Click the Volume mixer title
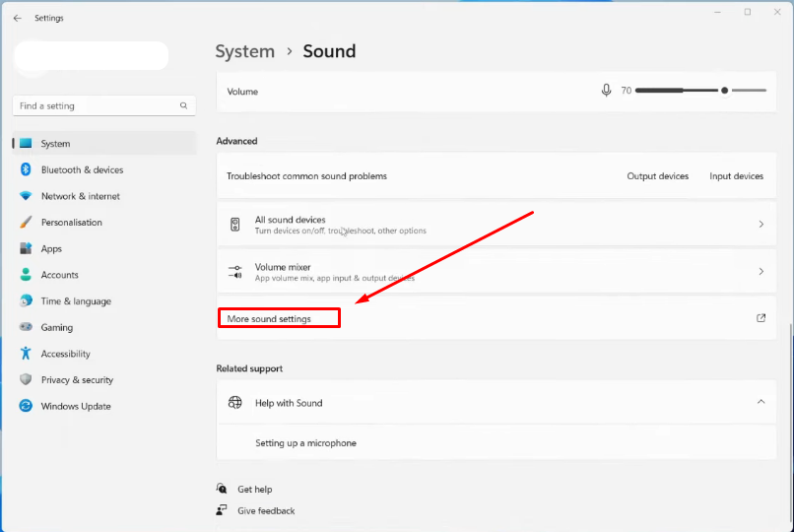This screenshot has height=532, width=794. point(283,267)
